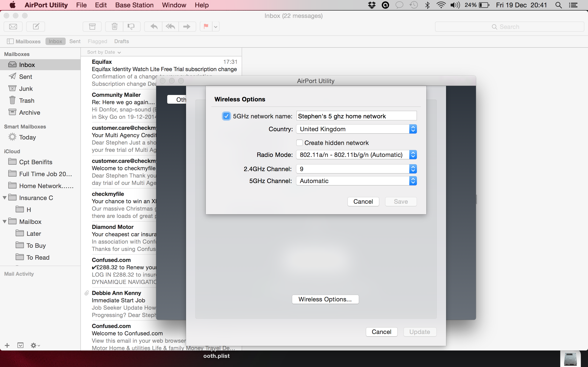588x367 pixels.
Task: Flag the selected message
Action: (205, 26)
